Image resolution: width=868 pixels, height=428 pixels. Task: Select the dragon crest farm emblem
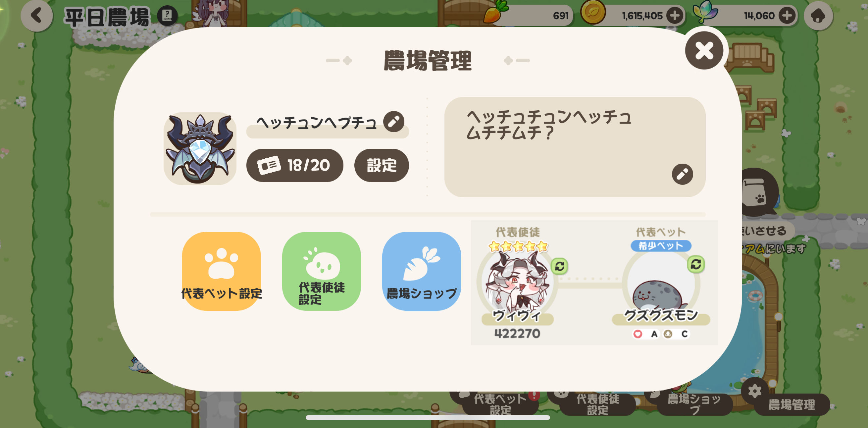[x=200, y=149]
